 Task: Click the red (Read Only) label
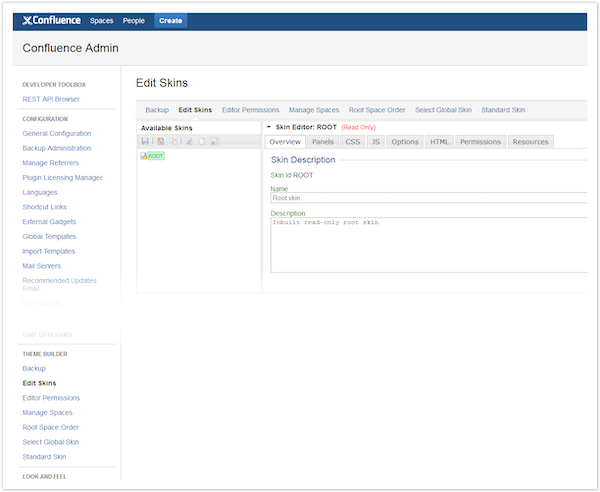(359, 127)
